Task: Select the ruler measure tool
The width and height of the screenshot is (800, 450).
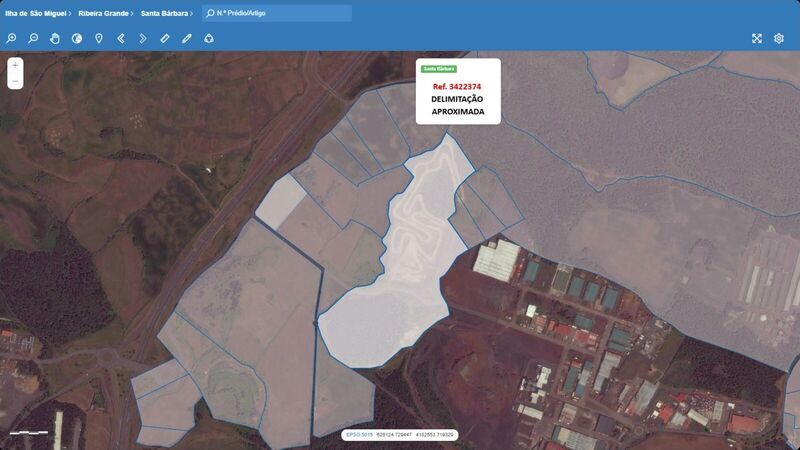Action: [165, 38]
